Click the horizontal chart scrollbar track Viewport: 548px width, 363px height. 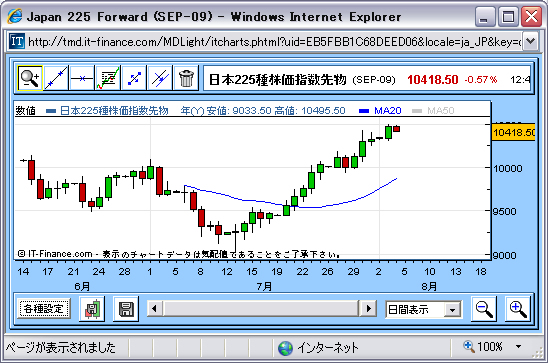coord(261,308)
